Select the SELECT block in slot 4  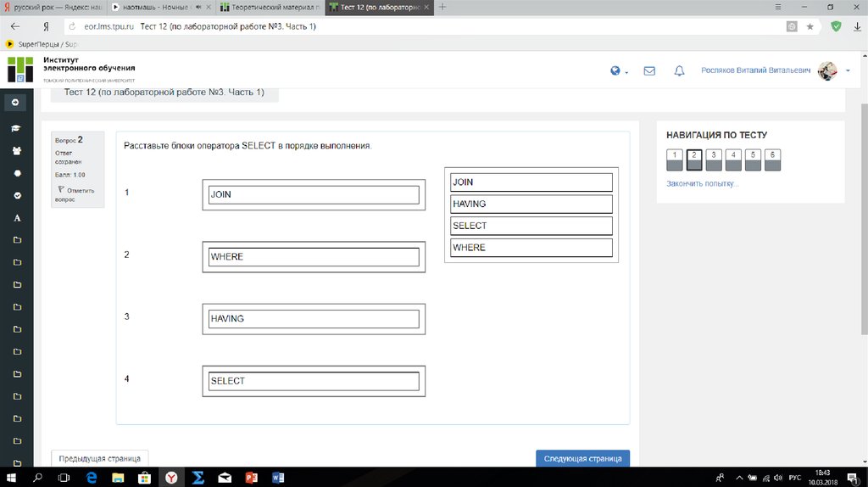(314, 381)
